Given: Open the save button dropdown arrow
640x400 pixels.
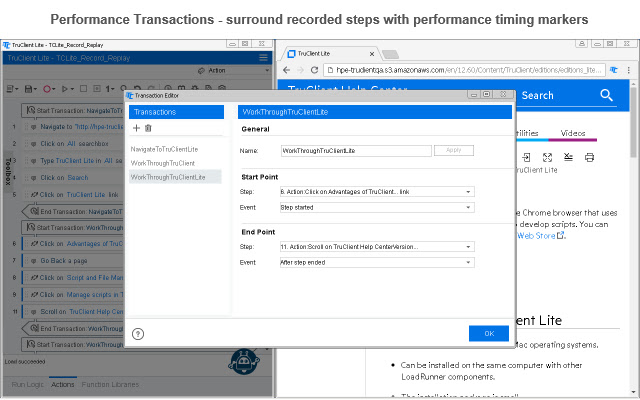Looking at the screenshot, I should point(36,89).
